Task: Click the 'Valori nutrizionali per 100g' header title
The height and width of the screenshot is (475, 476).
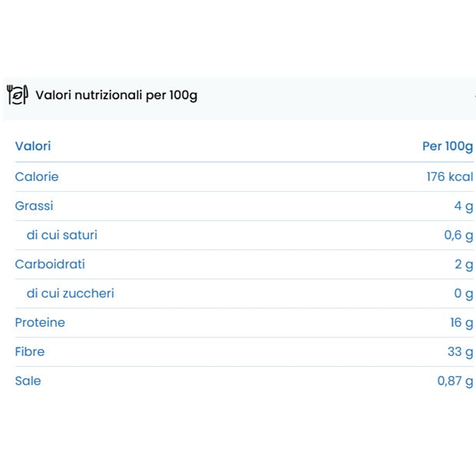Action: click(x=116, y=96)
